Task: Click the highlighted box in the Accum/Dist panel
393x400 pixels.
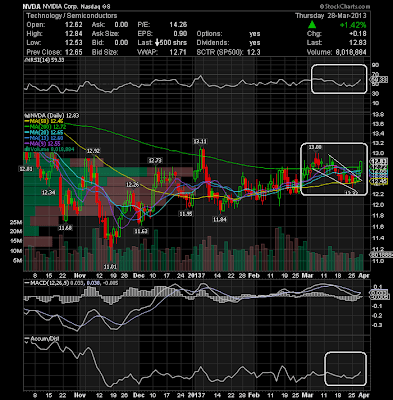Action: point(345,367)
